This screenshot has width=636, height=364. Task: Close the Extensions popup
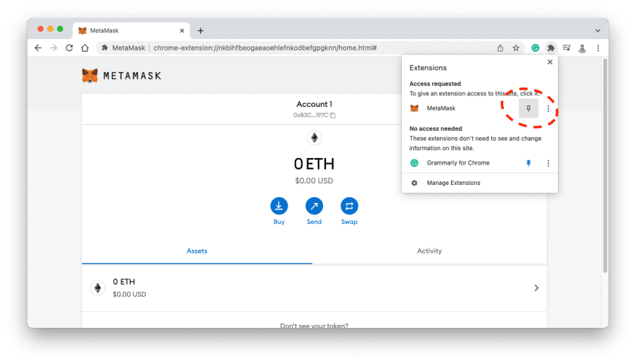click(549, 62)
